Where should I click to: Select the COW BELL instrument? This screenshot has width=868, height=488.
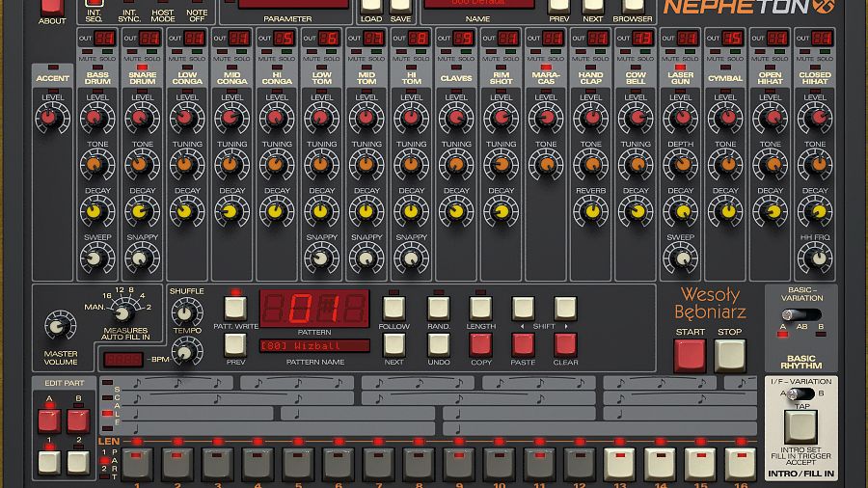(636, 78)
